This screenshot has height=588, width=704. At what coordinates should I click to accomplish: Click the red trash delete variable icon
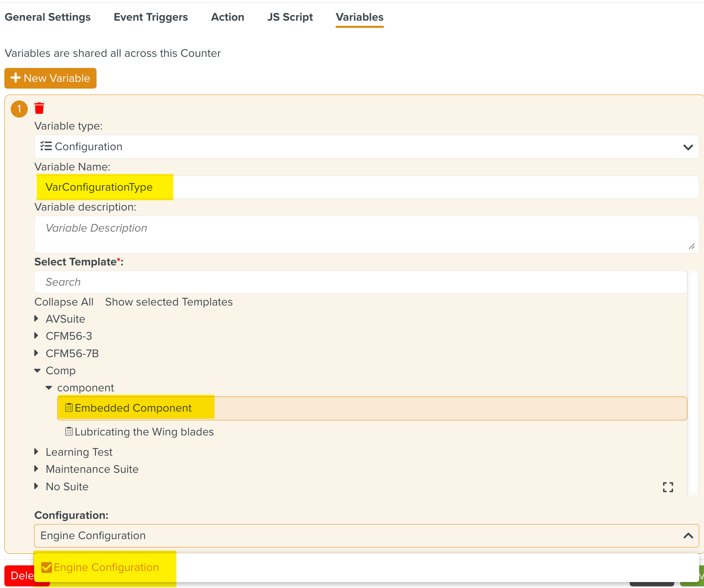39,108
